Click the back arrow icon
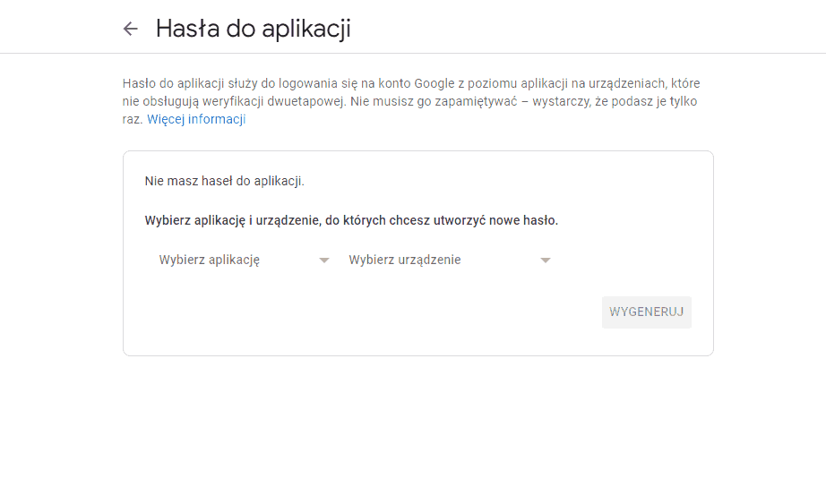Viewport: 826px width, 504px height. [131, 29]
